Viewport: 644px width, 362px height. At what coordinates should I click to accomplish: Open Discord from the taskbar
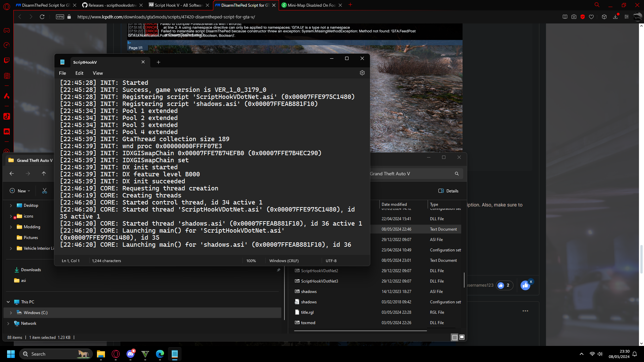(x=130, y=354)
